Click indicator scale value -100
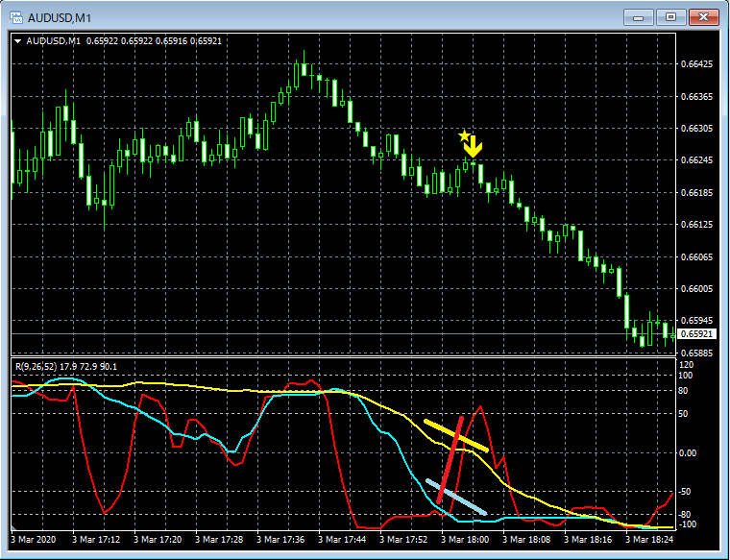 click(687, 524)
